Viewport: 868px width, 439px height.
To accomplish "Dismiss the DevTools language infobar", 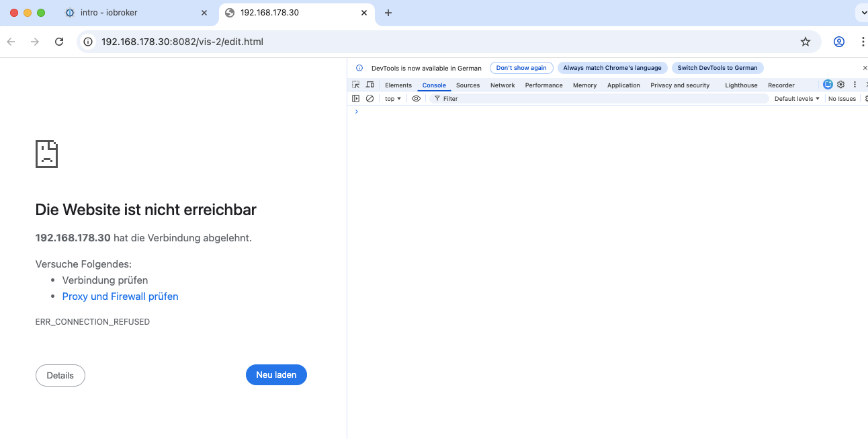I will pyautogui.click(x=865, y=68).
